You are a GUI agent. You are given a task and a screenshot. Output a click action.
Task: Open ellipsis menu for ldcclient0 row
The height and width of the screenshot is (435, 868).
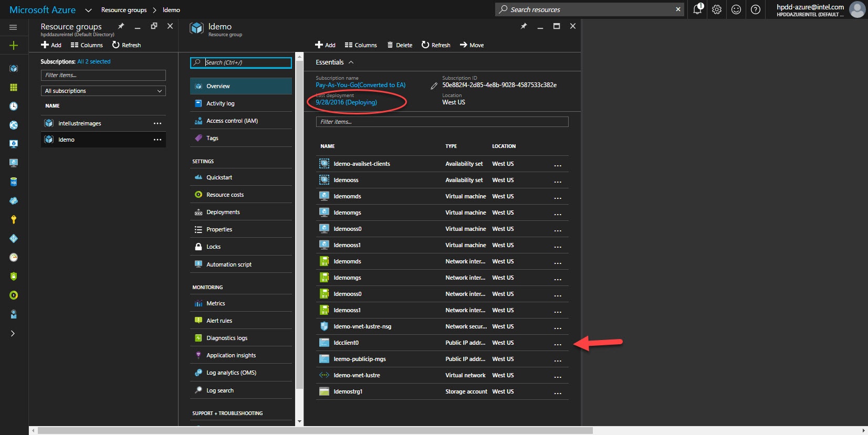pos(558,344)
